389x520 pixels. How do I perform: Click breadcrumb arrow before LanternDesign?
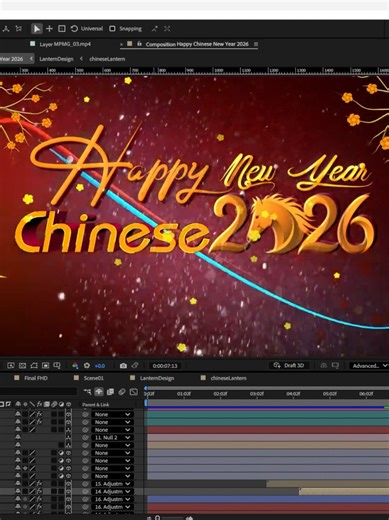pos(31,59)
